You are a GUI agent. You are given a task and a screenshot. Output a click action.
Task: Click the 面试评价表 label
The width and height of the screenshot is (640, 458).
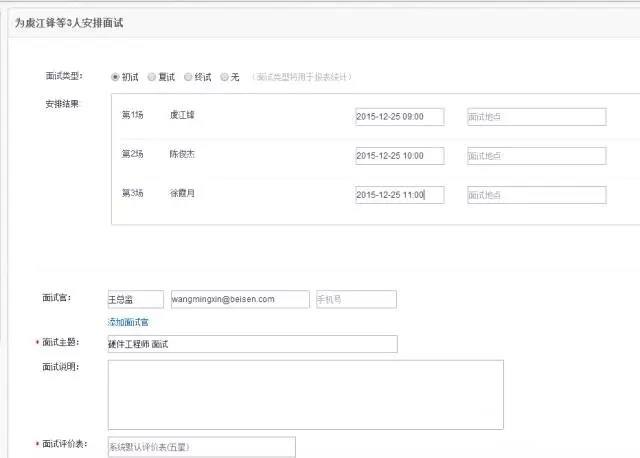(64, 444)
